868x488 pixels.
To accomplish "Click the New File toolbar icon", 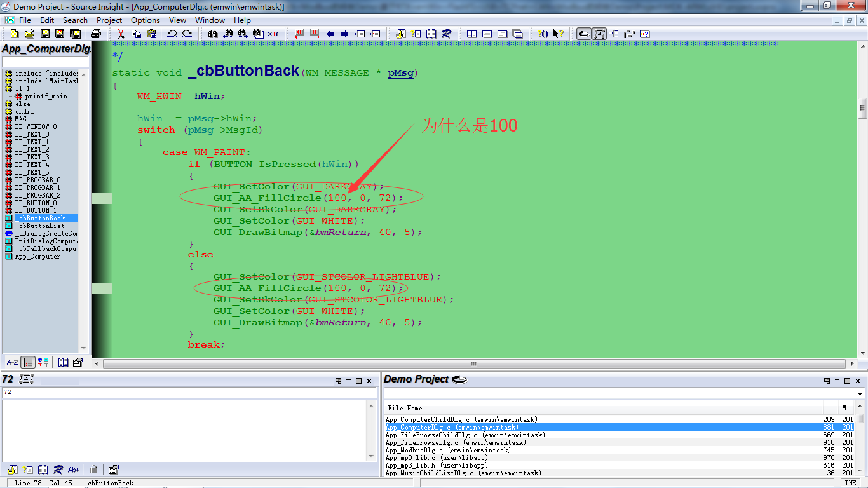I will click(x=14, y=34).
